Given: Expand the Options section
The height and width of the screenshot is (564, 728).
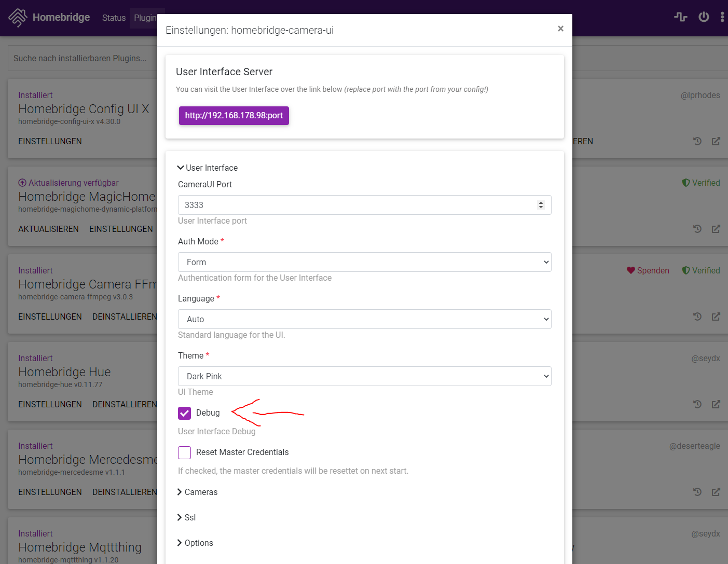Looking at the screenshot, I should click(x=195, y=543).
